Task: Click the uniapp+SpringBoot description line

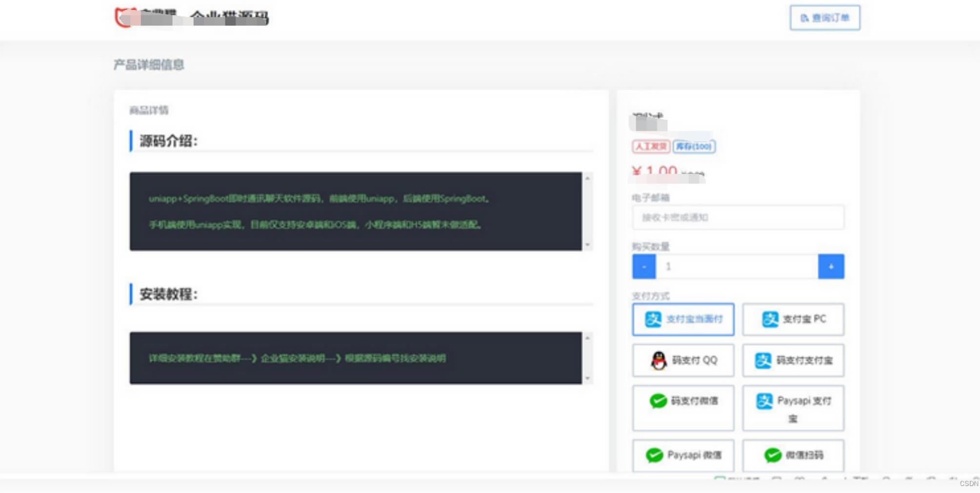Action: (320, 199)
